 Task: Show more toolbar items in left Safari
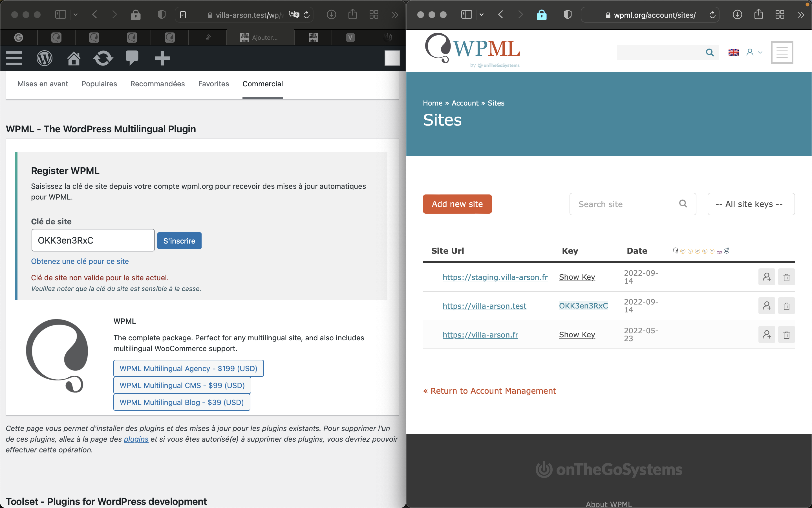point(395,15)
